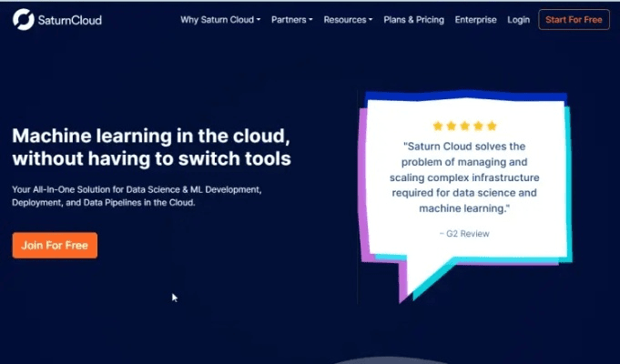
Task: Select the middle star of the rating
Action: coord(465,126)
